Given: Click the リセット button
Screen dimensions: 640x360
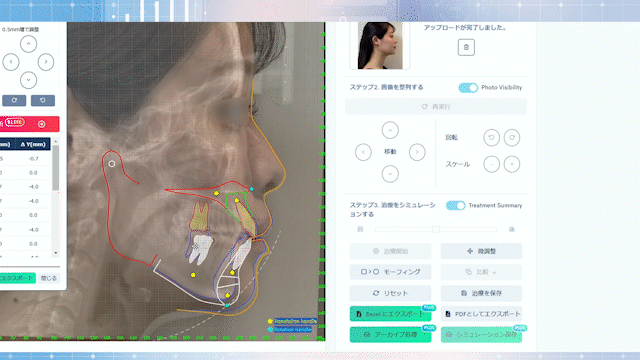Looking at the screenshot, I should point(390,293).
